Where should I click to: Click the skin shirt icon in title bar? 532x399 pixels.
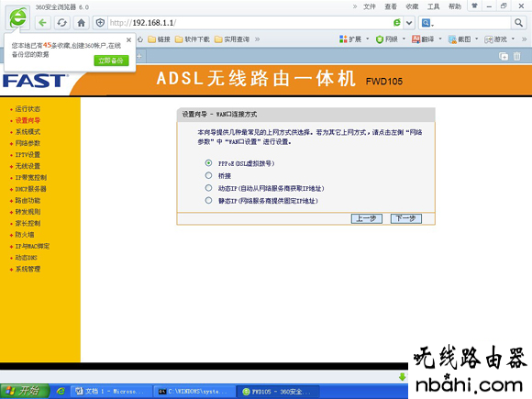pyautogui.click(x=474, y=6)
